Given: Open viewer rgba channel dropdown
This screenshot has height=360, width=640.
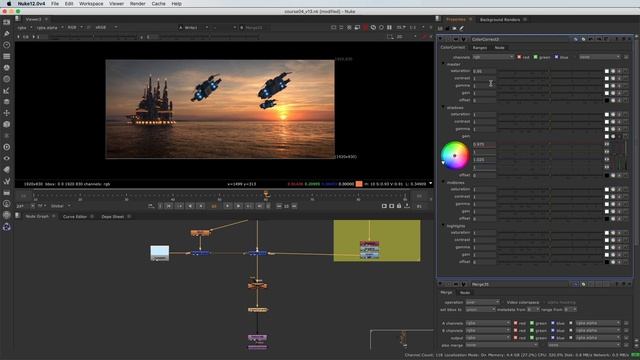Looking at the screenshot, I should (x=24, y=27).
